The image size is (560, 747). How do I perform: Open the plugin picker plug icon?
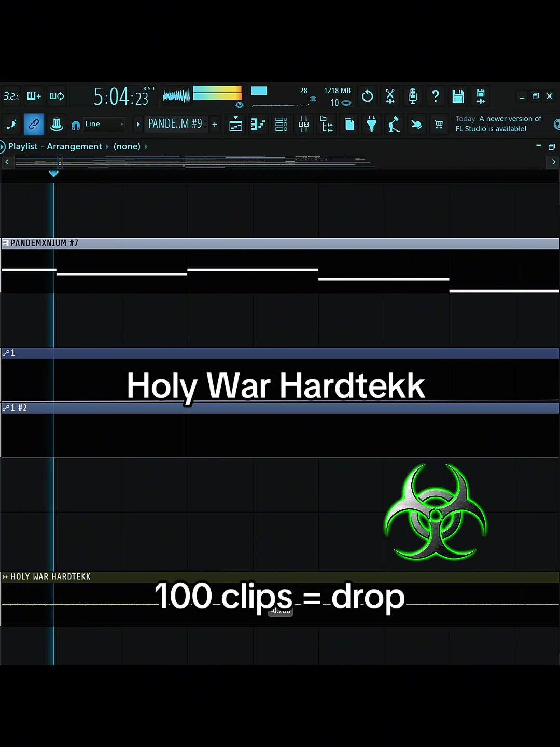tap(372, 125)
